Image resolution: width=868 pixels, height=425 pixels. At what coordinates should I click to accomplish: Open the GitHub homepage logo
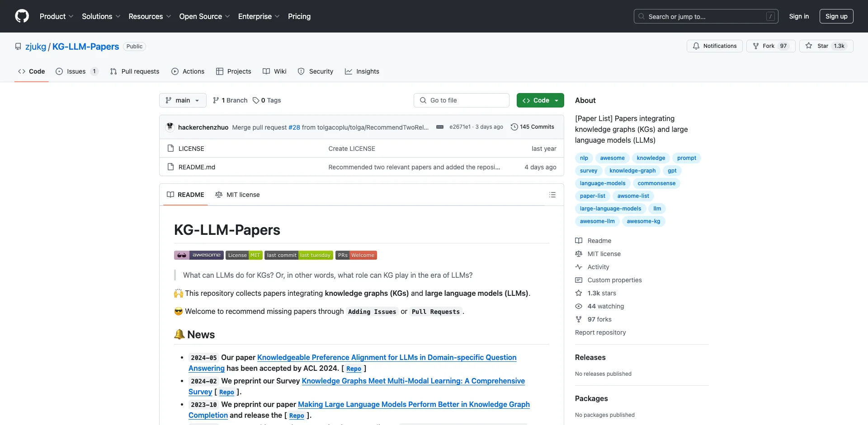(22, 16)
